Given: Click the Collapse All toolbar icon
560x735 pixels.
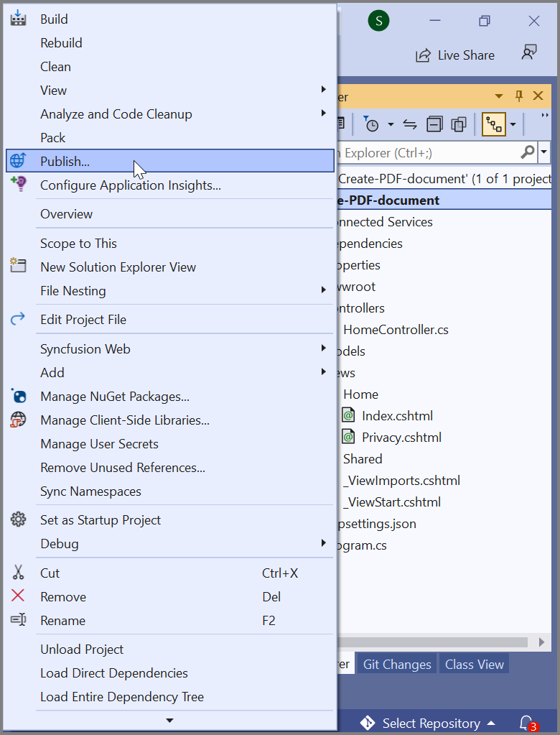Looking at the screenshot, I should coord(434,124).
